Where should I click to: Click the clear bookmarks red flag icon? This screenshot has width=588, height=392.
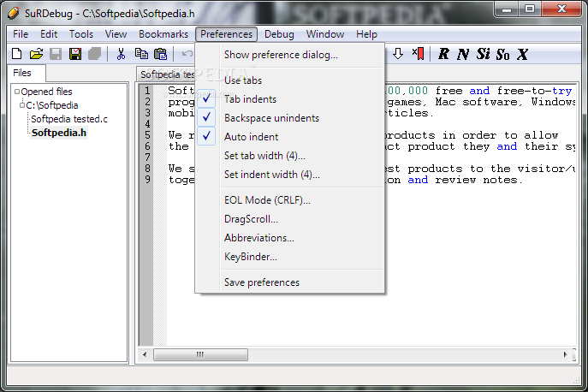click(x=418, y=54)
